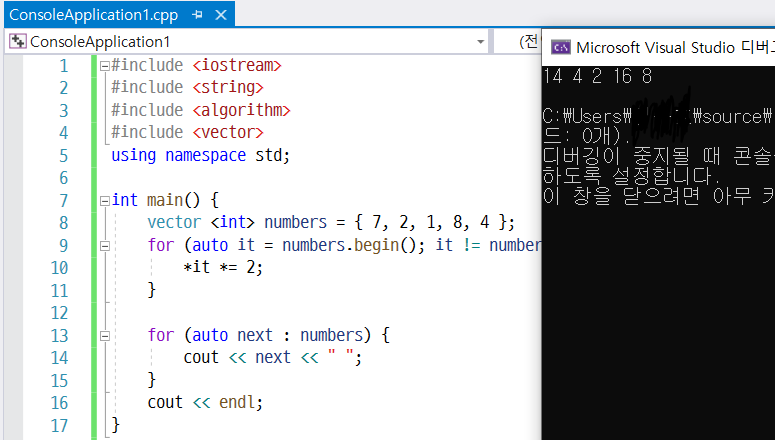Click the <string> include text
The height and width of the screenshot is (440, 775).
pos(228,88)
